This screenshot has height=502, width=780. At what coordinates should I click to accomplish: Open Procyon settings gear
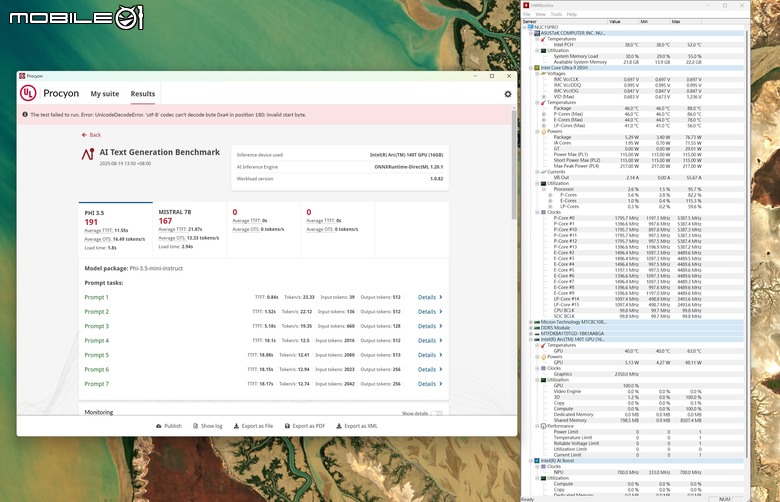coord(507,94)
